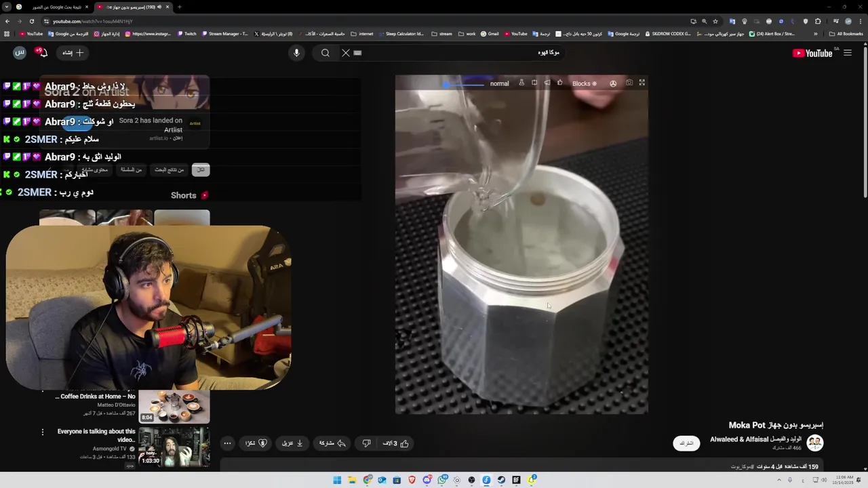868x488 pixels.
Task: Open the All Bookmarks folder
Action: pyautogui.click(x=846, y=33)
